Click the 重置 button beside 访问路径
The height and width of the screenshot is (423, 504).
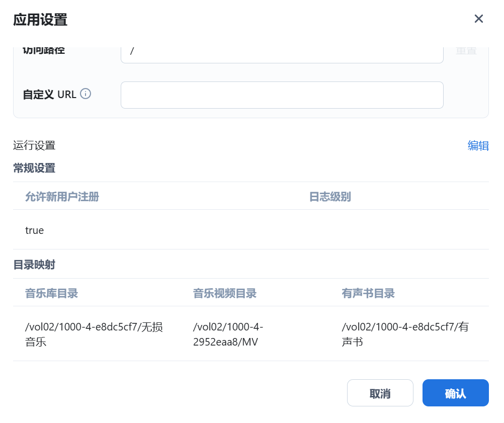click(466, 50)
